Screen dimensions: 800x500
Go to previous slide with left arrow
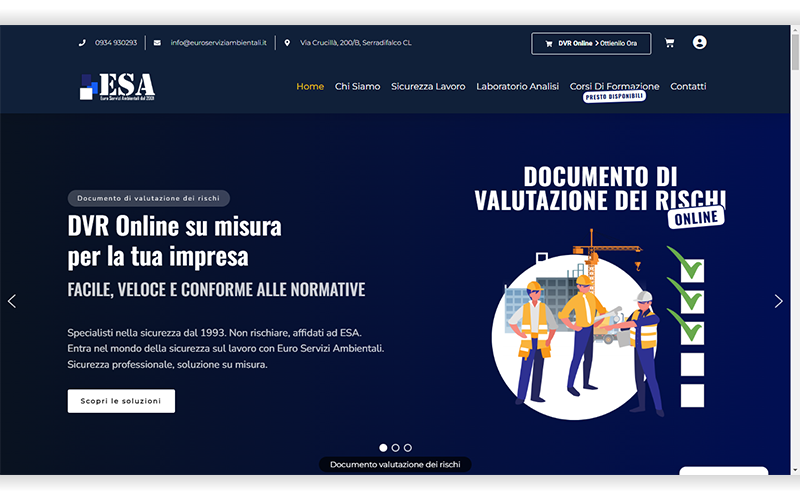12,301
